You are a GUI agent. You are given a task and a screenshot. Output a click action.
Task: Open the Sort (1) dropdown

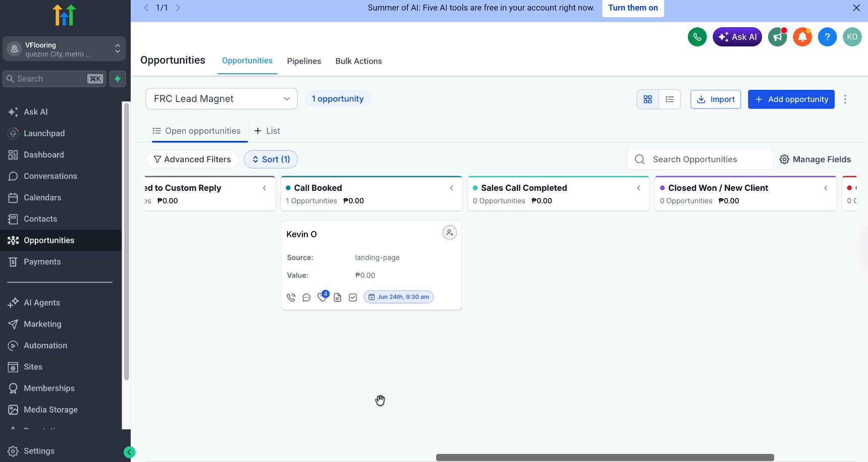coord(270,160)
